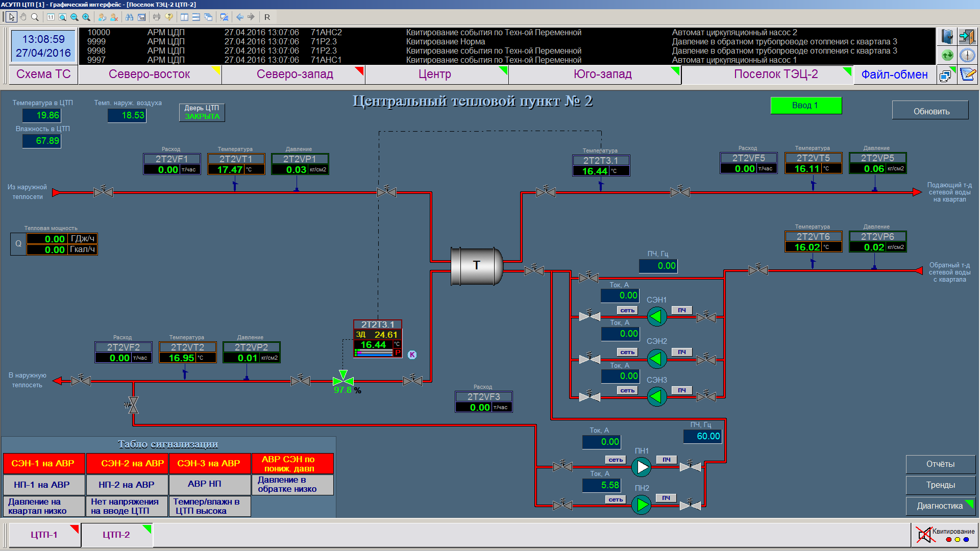
Task: Click the zoom-in magnifier toolbar icon
Action: 86,17
